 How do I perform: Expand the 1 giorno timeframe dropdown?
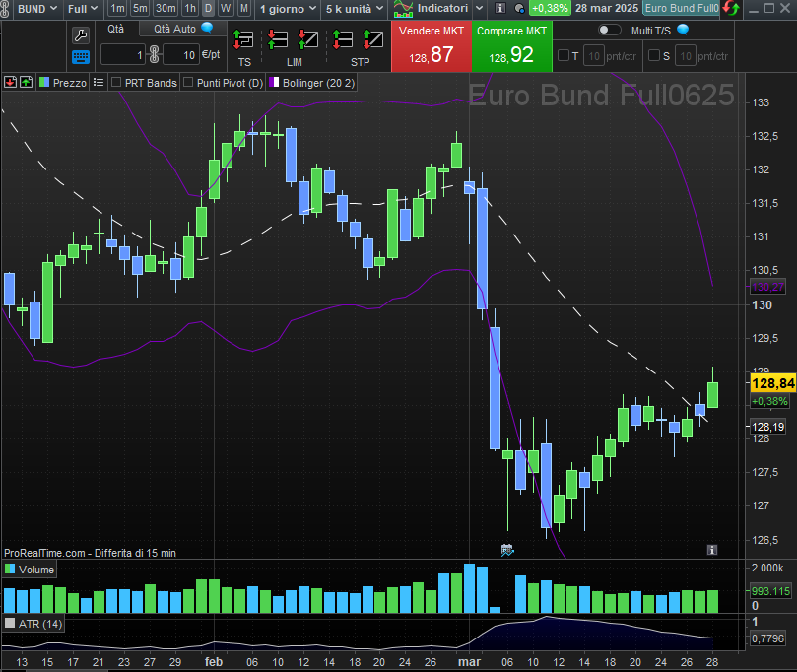point(288,8)
